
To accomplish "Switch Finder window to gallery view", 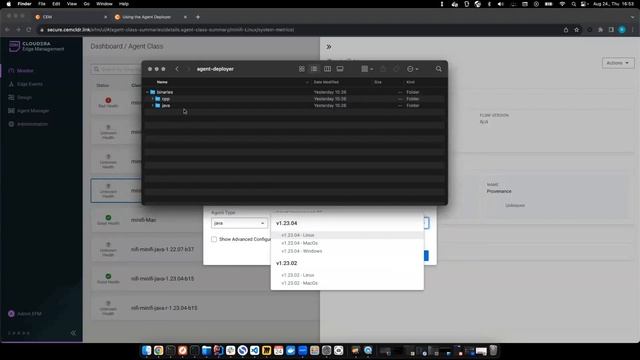I will point(340,69).
